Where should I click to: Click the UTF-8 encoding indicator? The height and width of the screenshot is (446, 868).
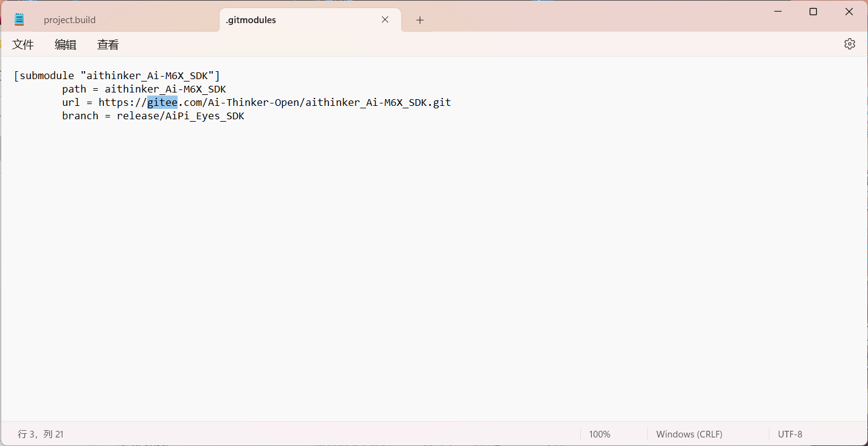pyautogui.click(x=790, y=434)
